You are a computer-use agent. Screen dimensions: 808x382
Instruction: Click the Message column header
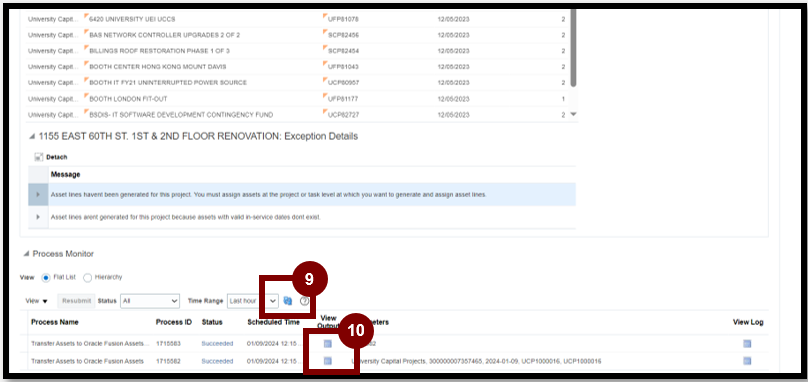click(x=65, y=175)
